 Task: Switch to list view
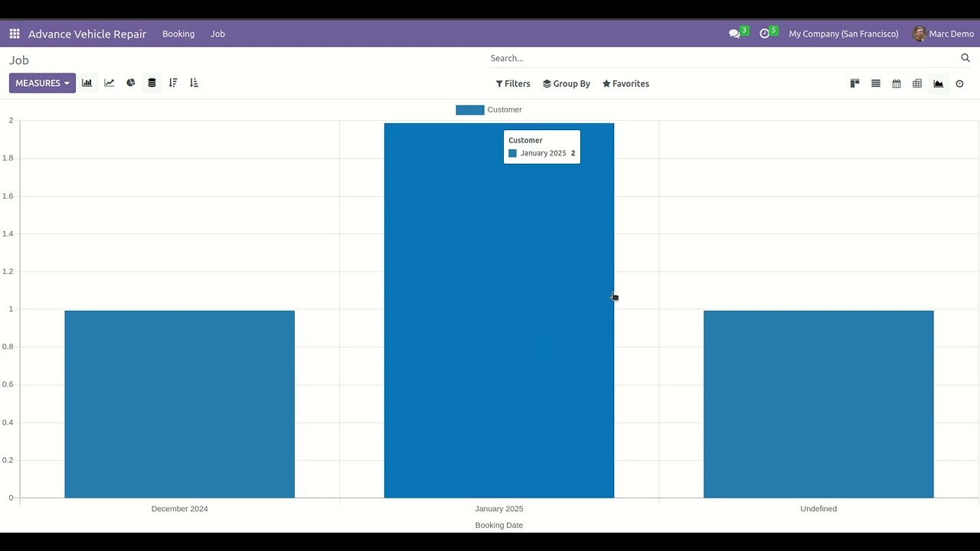click(x=876, y=83)
